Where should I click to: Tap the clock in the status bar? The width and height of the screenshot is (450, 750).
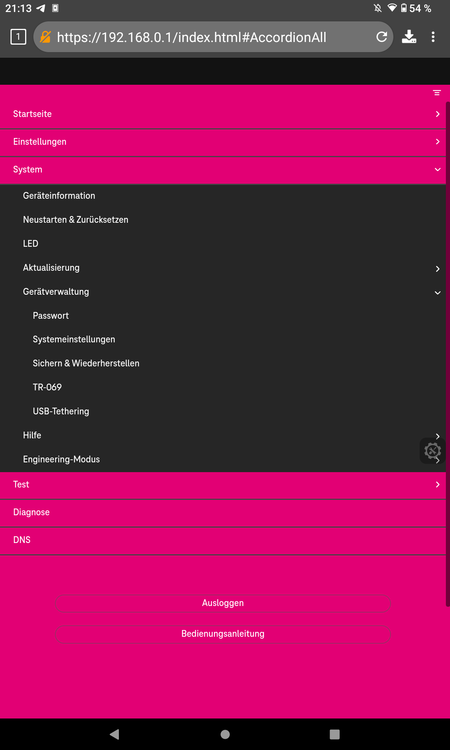pos(19,8)
